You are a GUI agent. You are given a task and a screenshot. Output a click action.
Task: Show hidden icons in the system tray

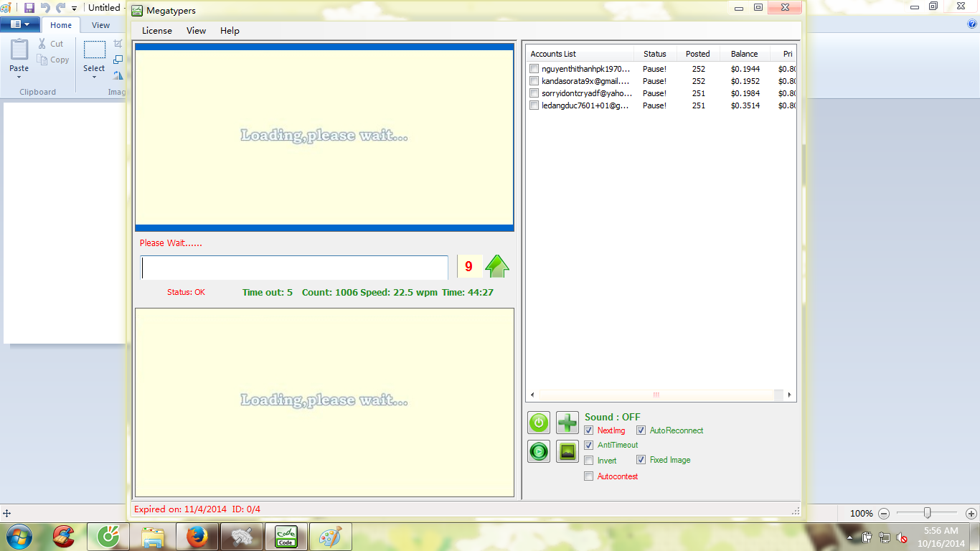pos(850,537)
